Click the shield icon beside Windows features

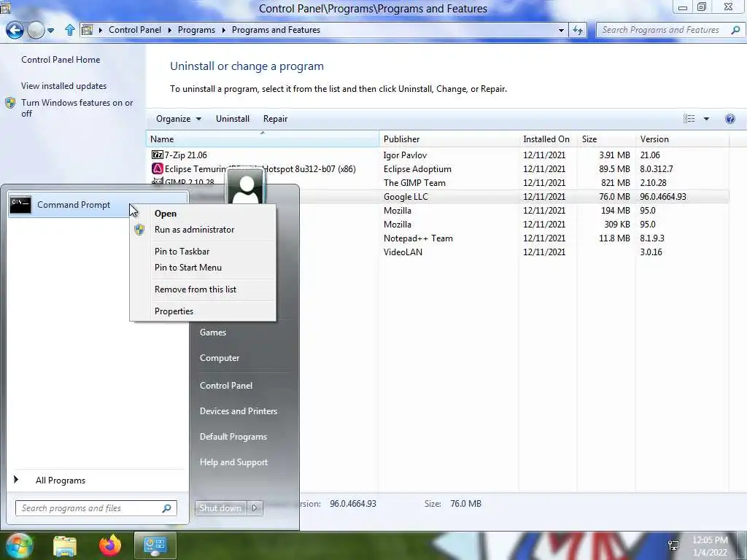(x=10, y=103)
